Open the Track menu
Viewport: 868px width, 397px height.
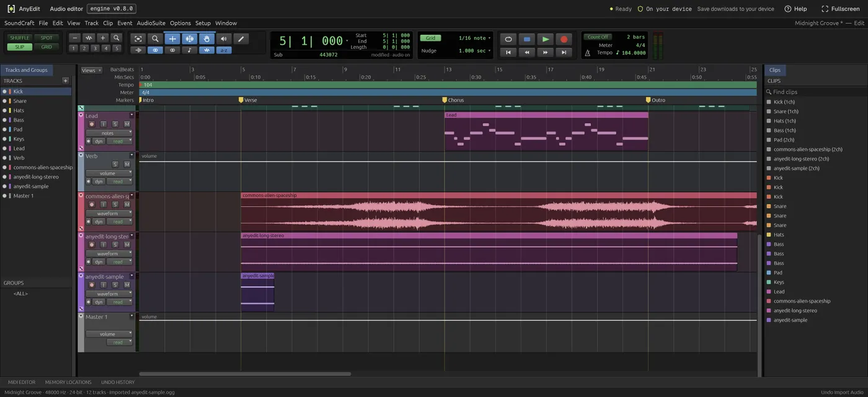point(91,23)
